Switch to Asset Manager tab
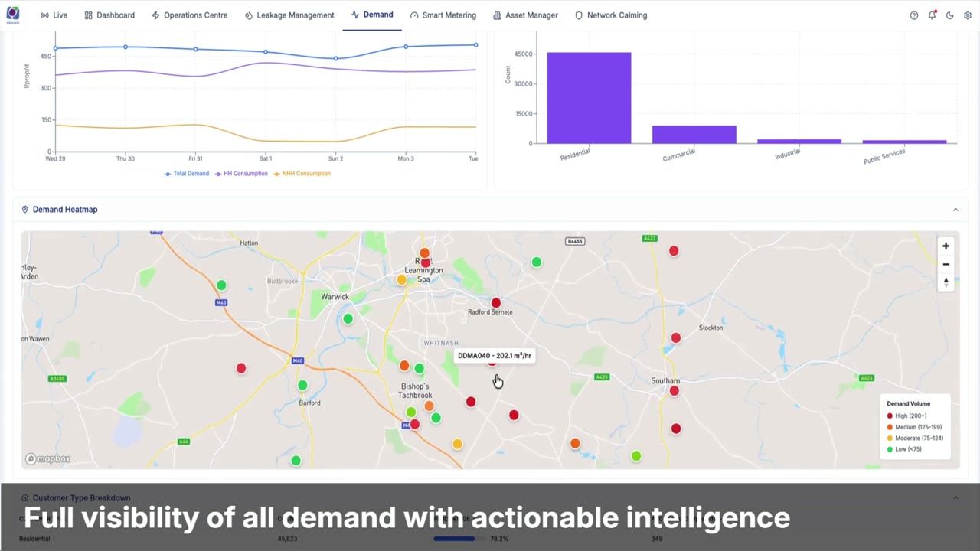Viewport: 980px width, 551px height. [525, 15]
